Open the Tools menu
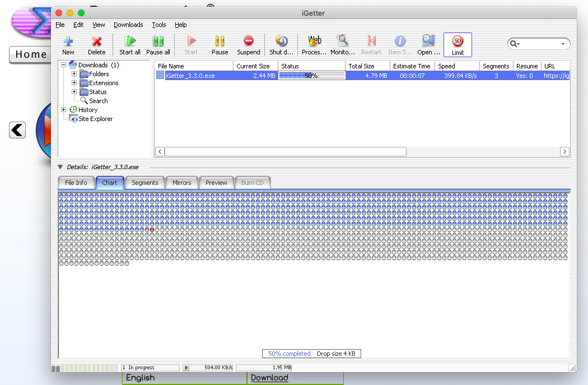This screenshot has height=385, width=588. tap(158, 25)
